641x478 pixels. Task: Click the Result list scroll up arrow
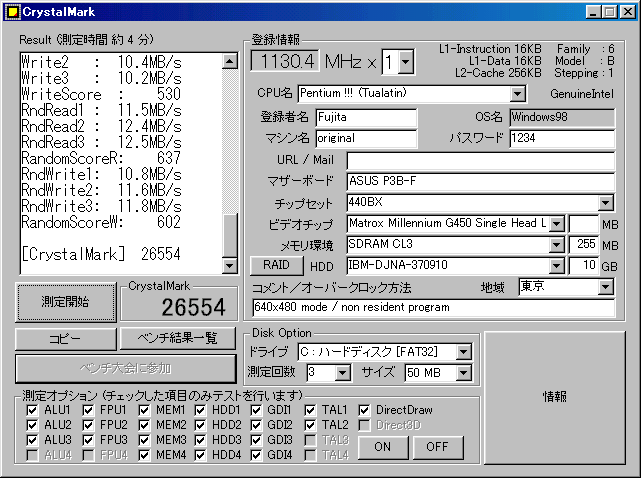[229, 61]
